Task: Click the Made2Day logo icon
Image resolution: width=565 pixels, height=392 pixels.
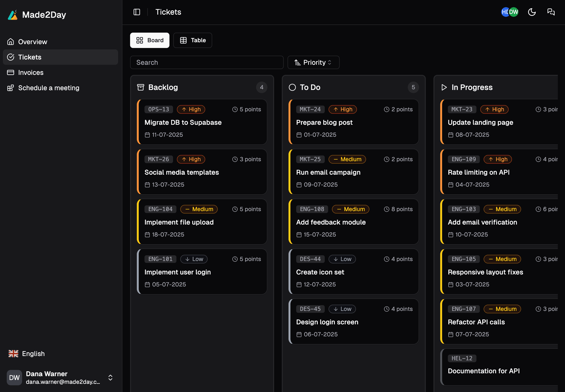Action: click(x=13, y=15)
